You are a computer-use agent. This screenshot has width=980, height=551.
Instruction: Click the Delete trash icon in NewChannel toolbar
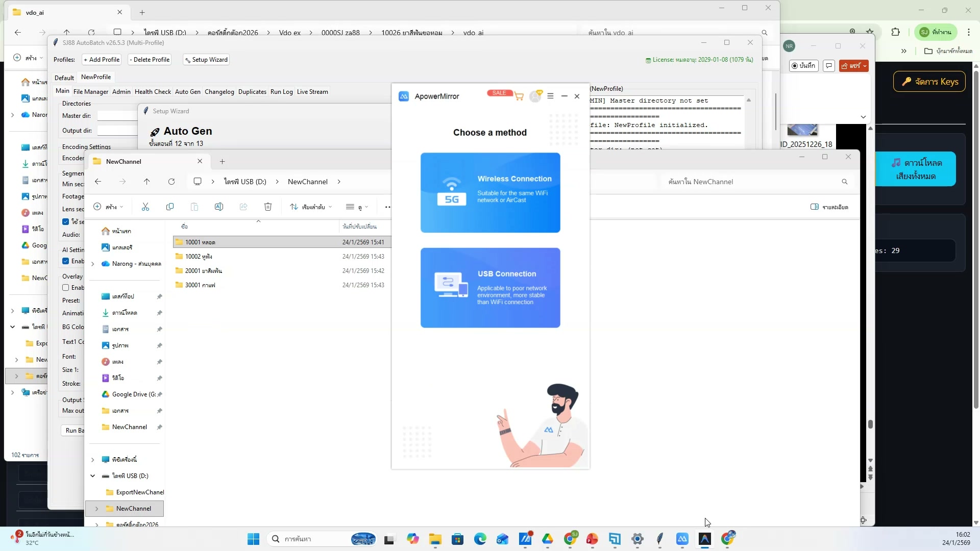pyautogui.click(x=268, y=207)
